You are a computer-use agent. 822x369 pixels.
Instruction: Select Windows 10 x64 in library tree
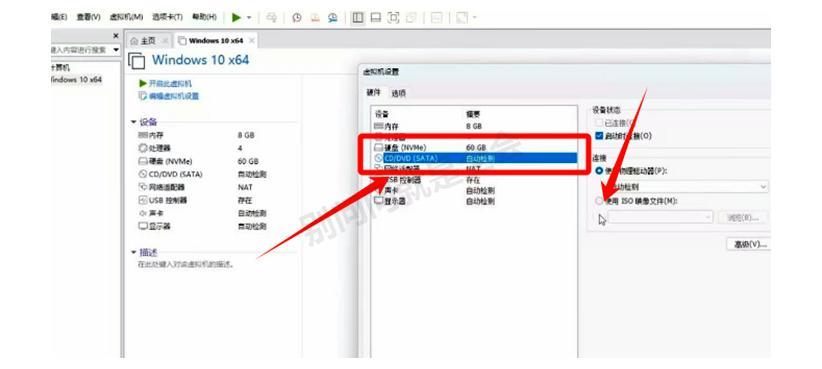pyautogui.click(x=77, y=80)
